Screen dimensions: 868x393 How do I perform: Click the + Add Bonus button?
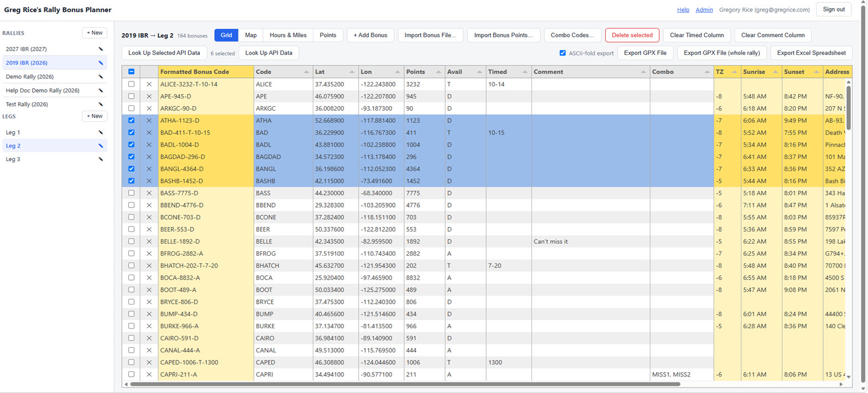click(370, 35)
